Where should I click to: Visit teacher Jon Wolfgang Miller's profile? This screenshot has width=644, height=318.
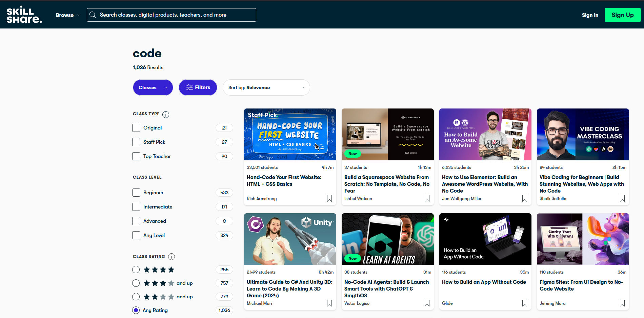(462, 199)
